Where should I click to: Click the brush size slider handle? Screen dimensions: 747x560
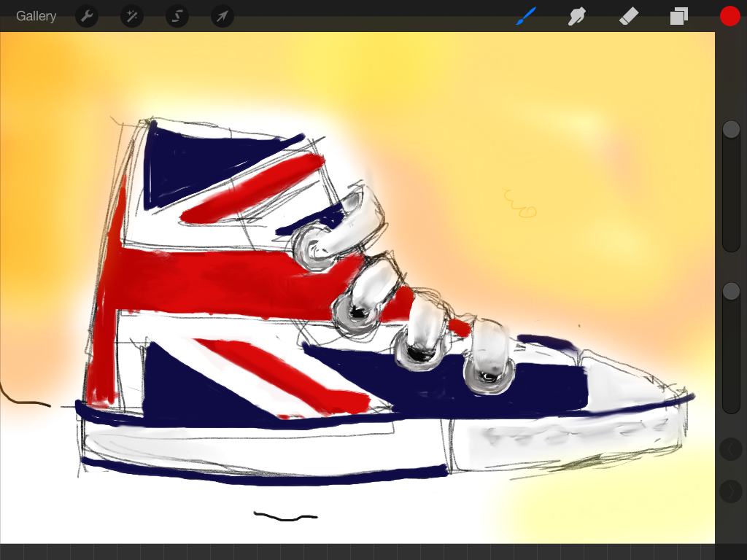(731, 130)
